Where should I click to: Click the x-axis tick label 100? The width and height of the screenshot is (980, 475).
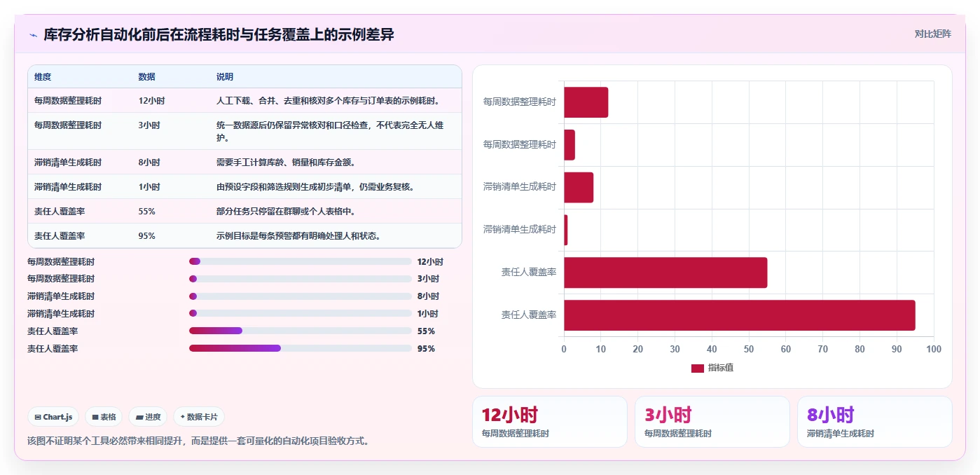(x=933, y=349)
